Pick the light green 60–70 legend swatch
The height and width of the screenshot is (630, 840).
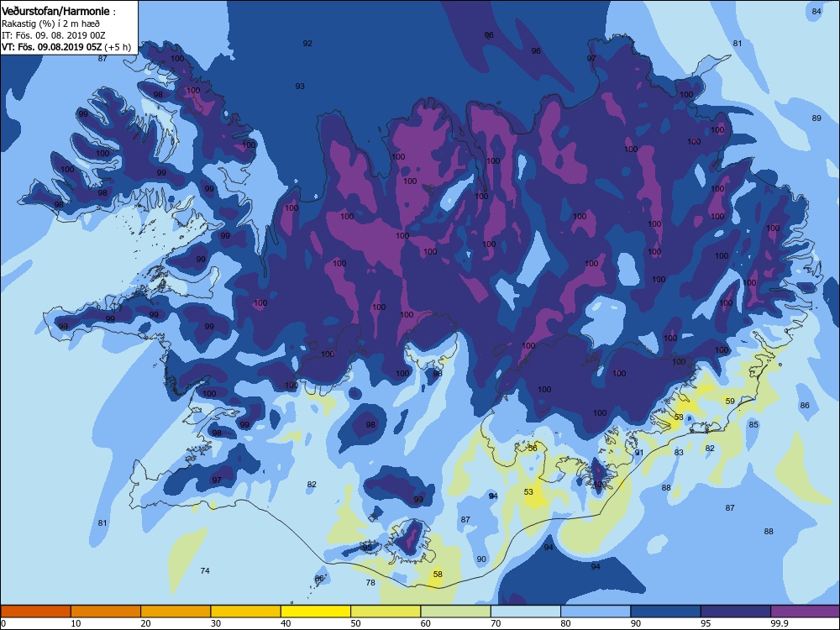[x=456, y=612]
